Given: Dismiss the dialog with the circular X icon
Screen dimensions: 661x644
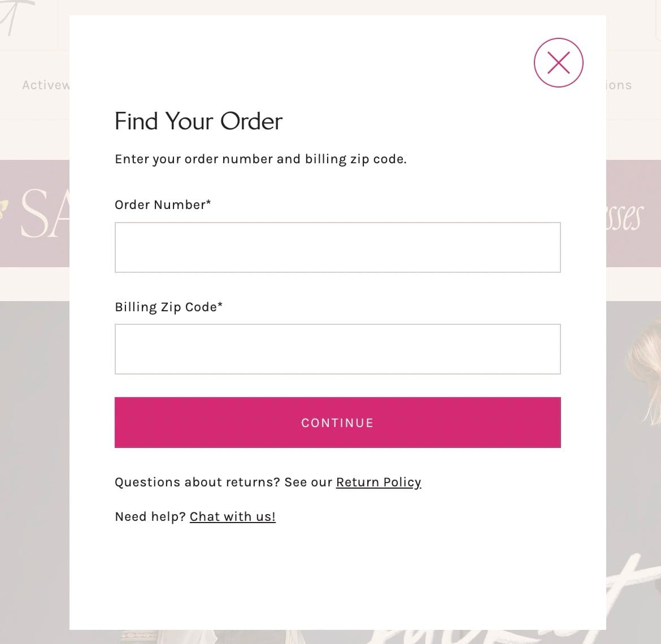Looking at the screenshot, I should point(558,63).
